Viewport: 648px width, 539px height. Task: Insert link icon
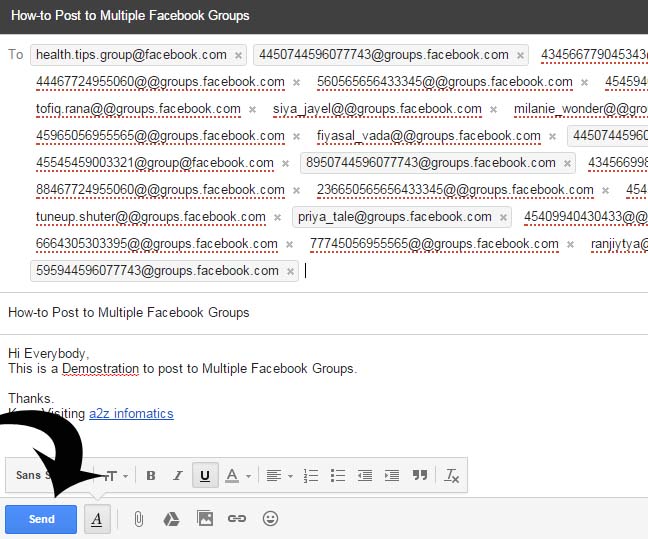click(237, 518)
